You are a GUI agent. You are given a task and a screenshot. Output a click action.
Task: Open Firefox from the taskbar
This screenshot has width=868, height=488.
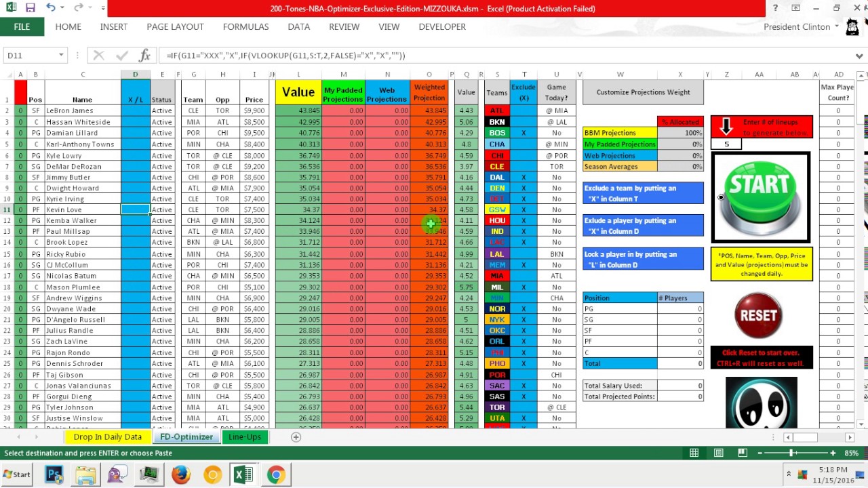(x=180, y=474)
